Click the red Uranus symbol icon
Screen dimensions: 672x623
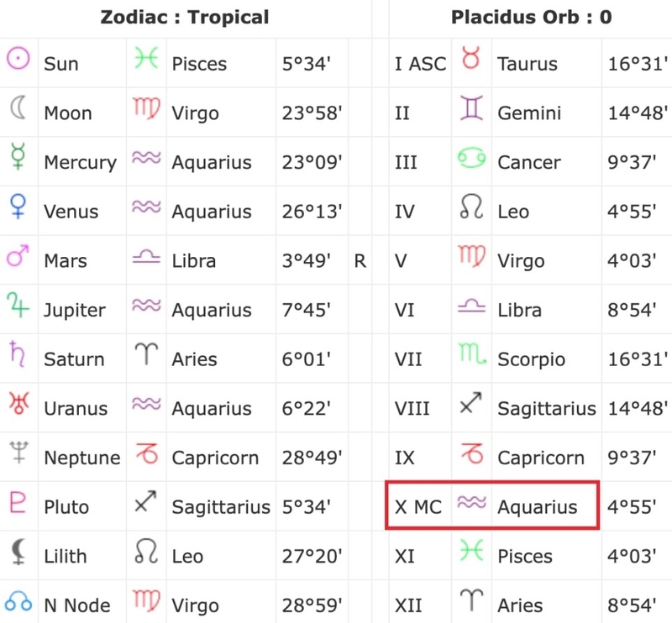coord(18,403)
